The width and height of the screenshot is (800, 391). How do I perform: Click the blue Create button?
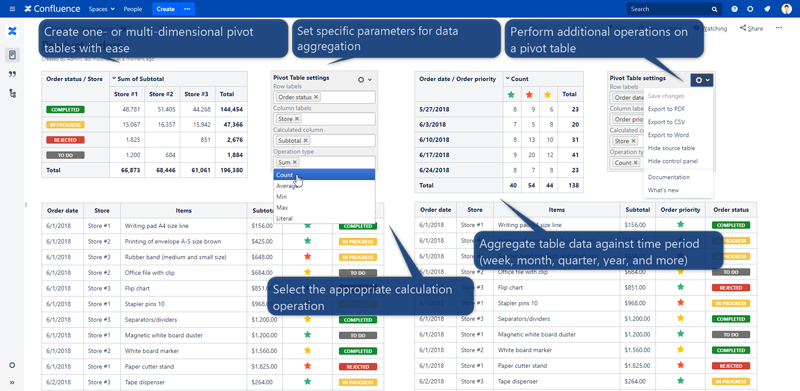pyautogui.click(x=165, y=9)
